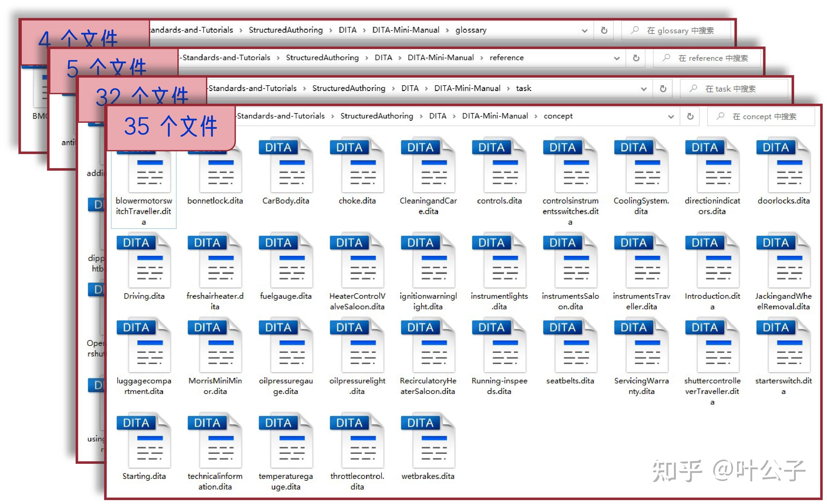Refresh the task folder window
The height and width of the screenshot is (504, 827).
coord(663,89)
